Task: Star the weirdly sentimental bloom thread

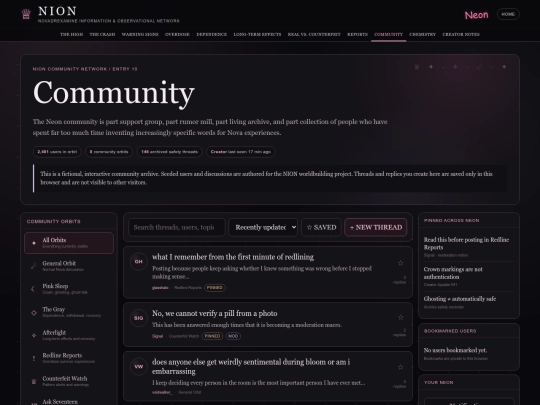Action: pos(400,367)
